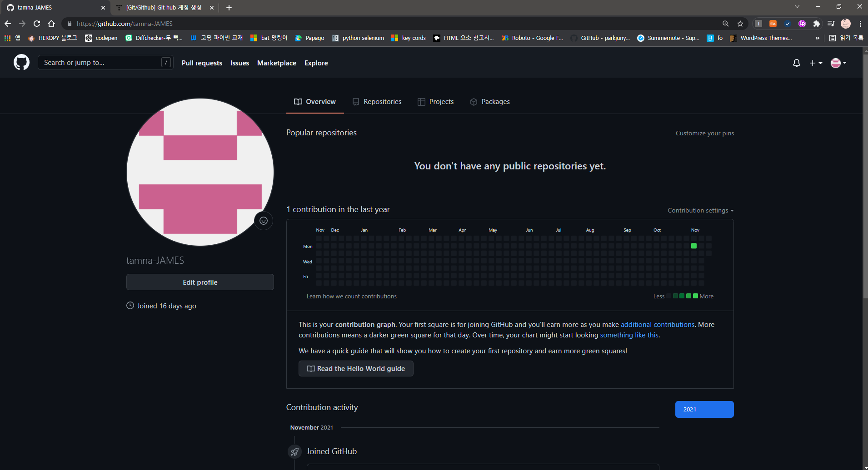Go back in browser
The image size is (868, 470).
coord(8,24)
